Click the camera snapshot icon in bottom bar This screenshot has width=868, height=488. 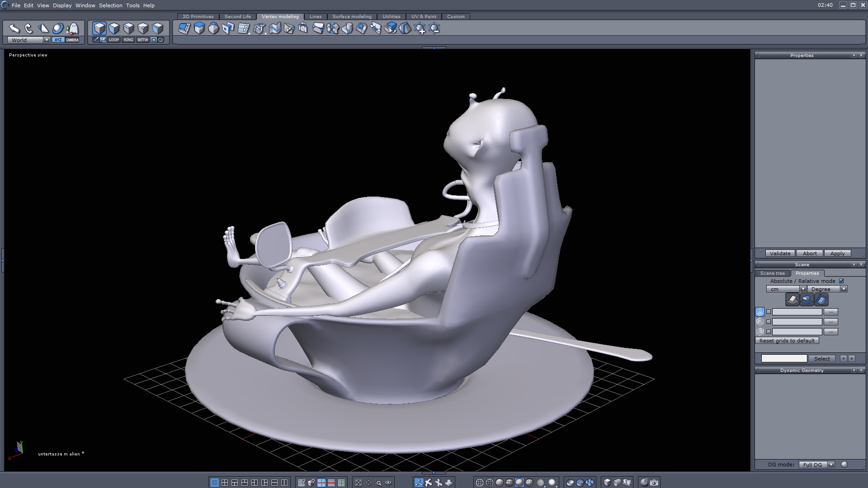click(x=654, y=483)
